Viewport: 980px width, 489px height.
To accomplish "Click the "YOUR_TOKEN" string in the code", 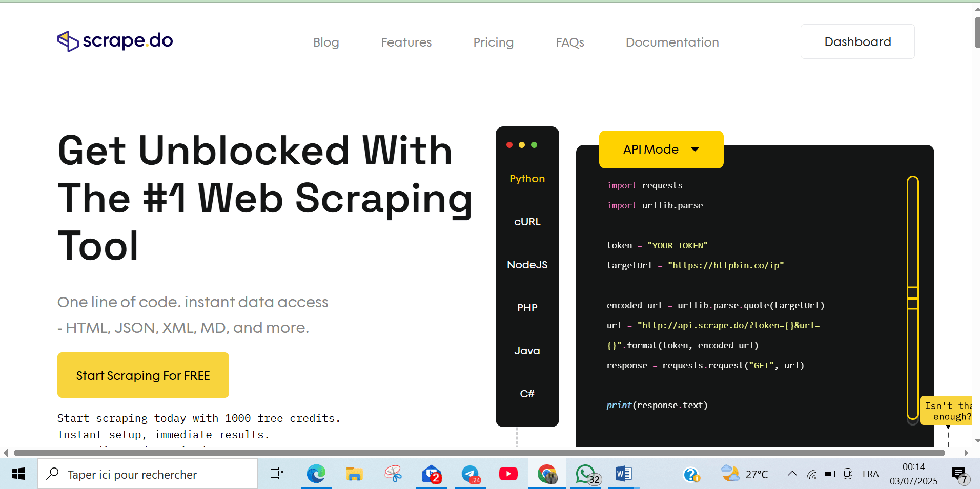I will (x=678, y=245).
